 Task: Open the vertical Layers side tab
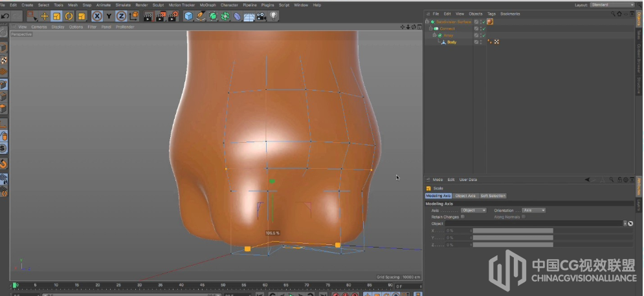(639, 205)
